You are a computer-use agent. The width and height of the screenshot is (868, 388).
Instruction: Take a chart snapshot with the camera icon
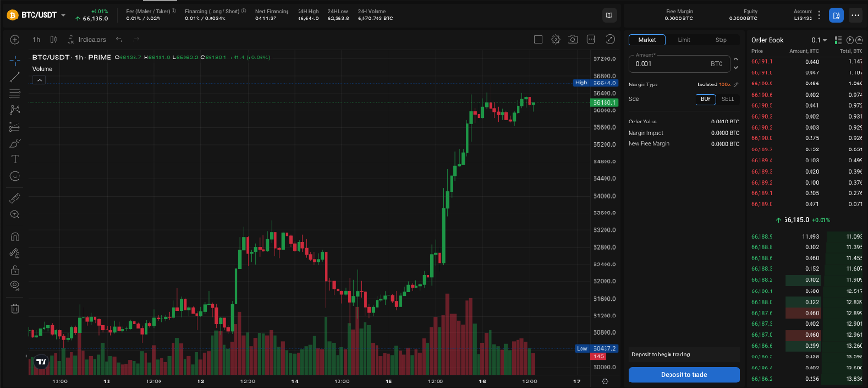pyautogui.click(x=574, y=40)
